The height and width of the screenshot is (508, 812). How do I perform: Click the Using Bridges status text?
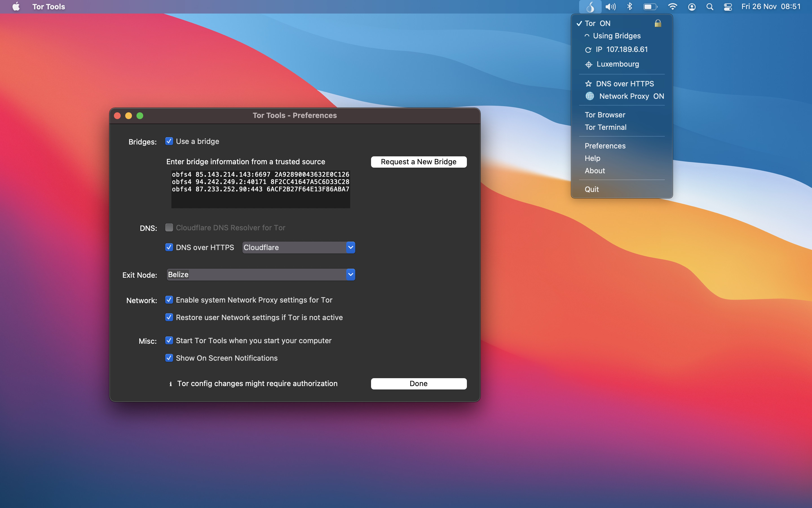(x=617, y=36)
